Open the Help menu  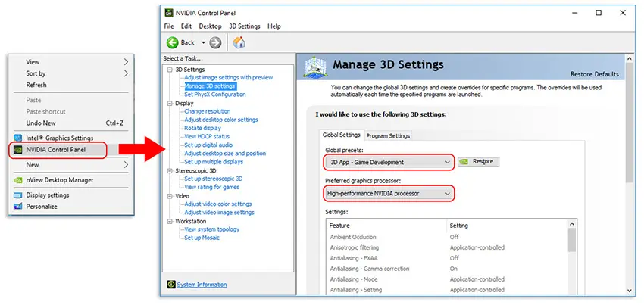click(x=274, y=26)
